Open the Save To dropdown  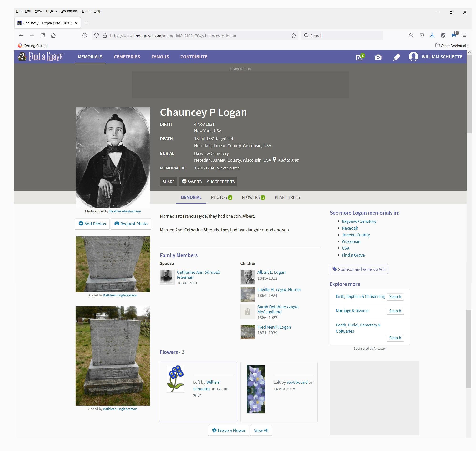(x=192, y=182)
